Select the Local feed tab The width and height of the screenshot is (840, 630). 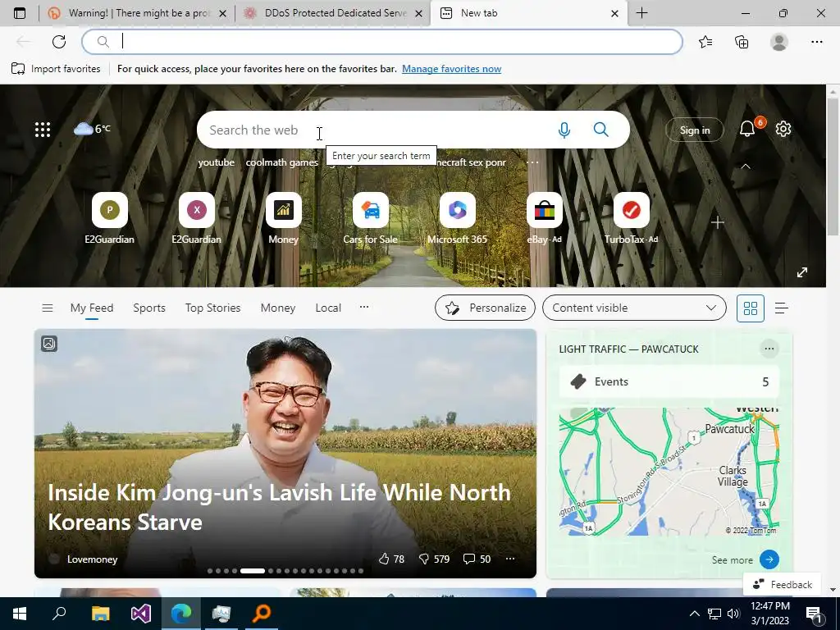[328, 308]
